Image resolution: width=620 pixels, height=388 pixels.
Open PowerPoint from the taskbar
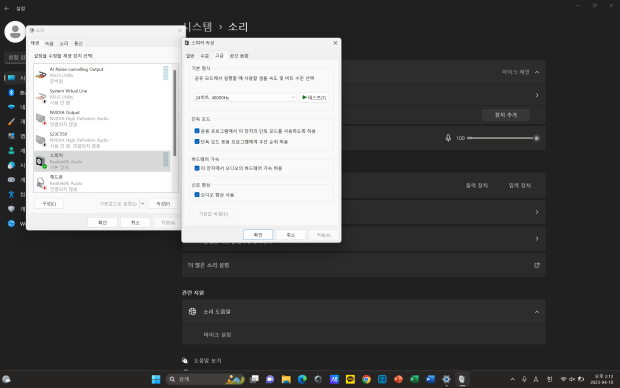click(398, 379)
